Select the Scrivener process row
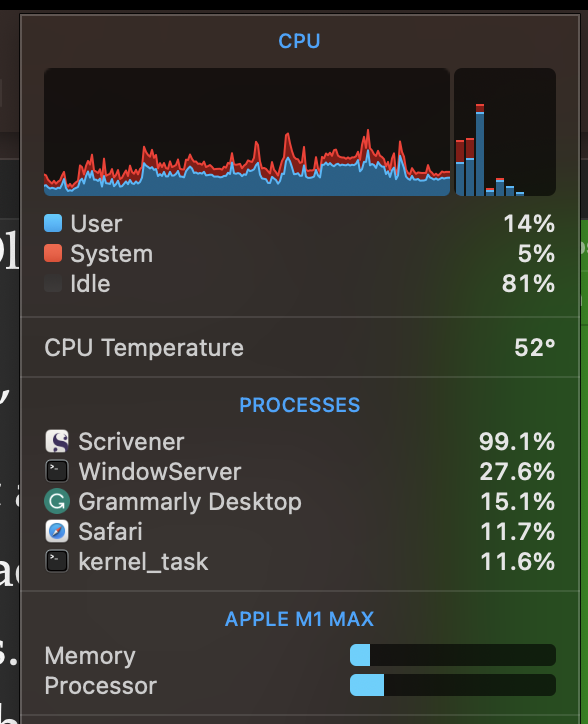 tap(300, 441)
